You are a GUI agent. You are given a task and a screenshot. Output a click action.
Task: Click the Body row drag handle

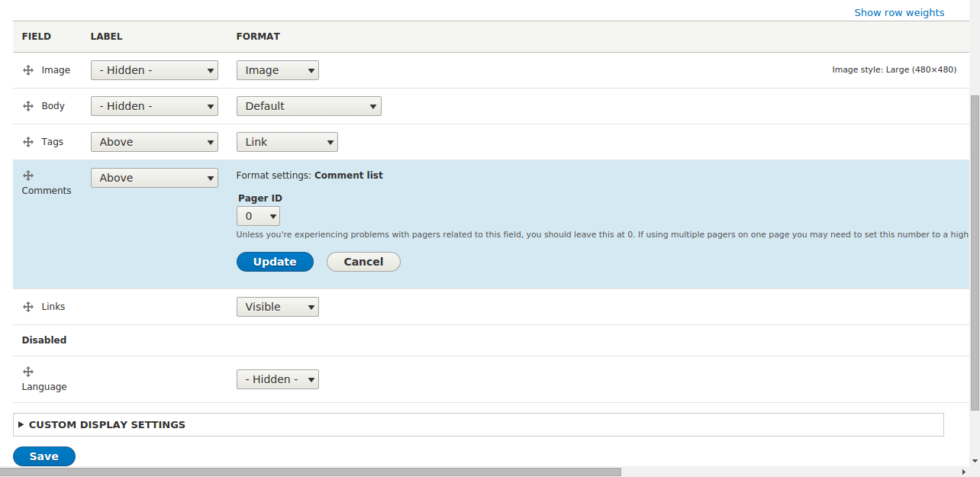(x=28, y=105)
